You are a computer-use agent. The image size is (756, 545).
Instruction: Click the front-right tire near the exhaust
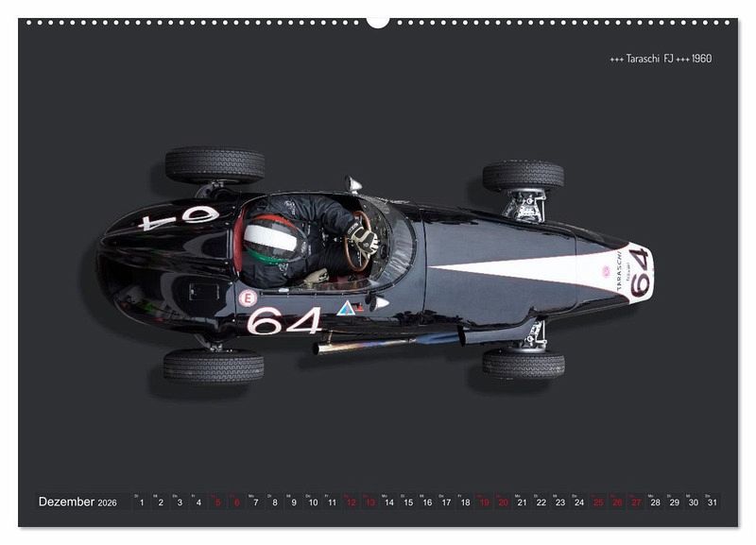[523, 364]
